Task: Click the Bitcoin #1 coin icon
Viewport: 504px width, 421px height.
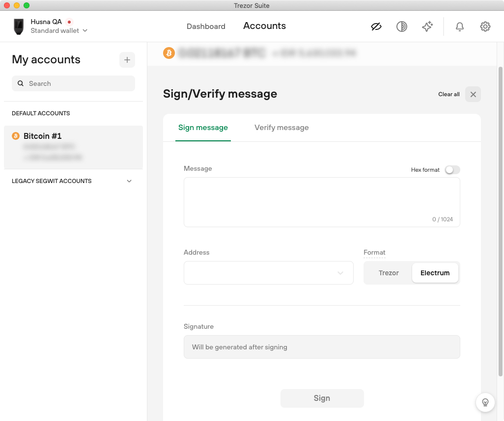Action: coord(16,136)
